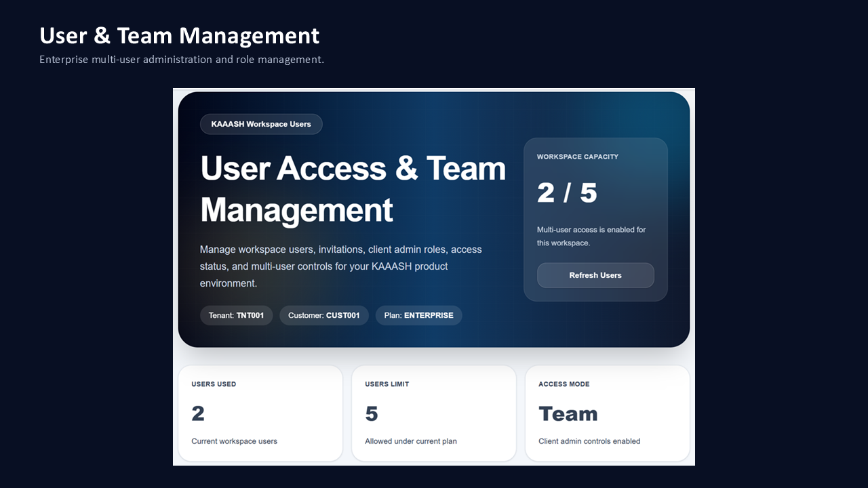Screen dimensions: 868x488
Task: Click the 'User Access & Team Management' heading
Action: point(353,189)
